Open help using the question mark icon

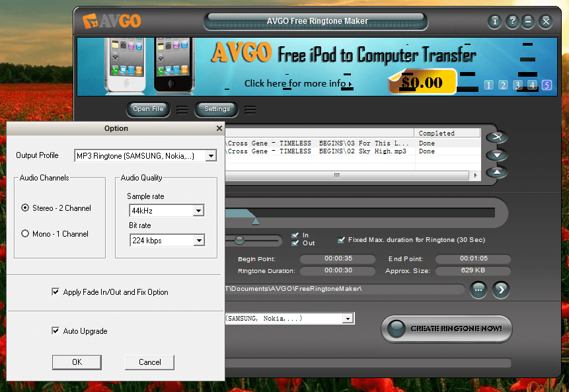(x=512, y=21)
